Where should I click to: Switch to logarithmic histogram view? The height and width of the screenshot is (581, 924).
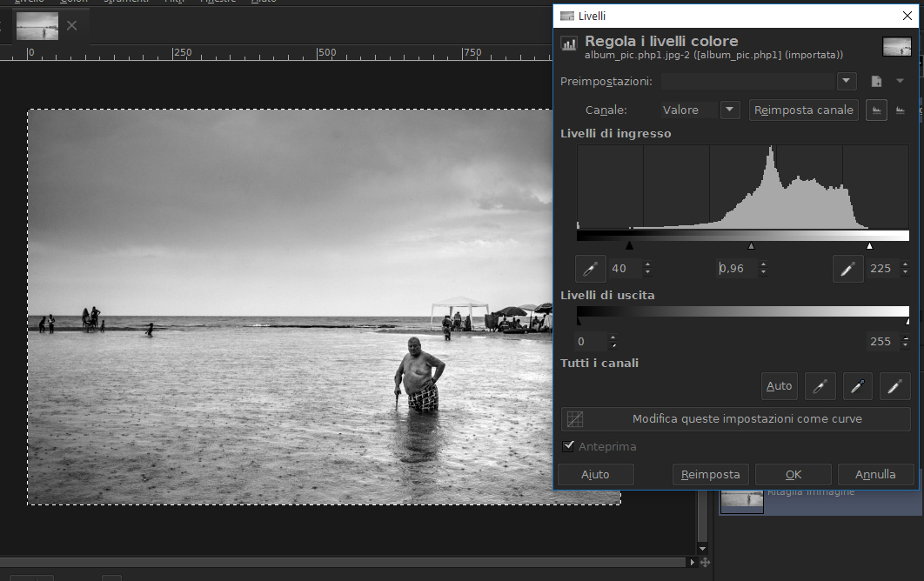pyautogui.click(x=901, y=110)
